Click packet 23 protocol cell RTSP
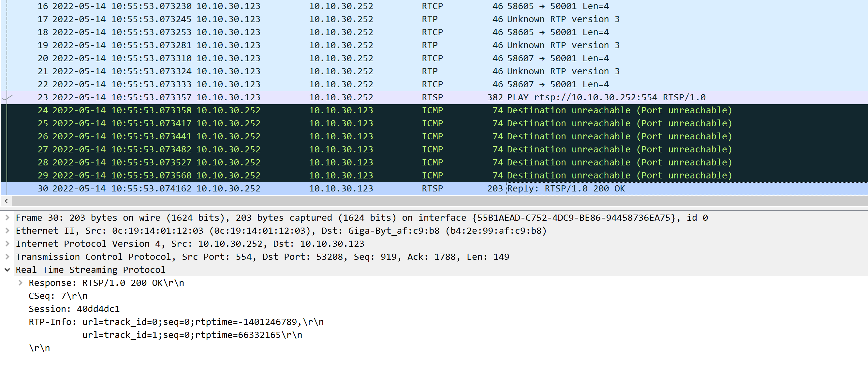Screen dimensions: 868x365 (432, 97)
